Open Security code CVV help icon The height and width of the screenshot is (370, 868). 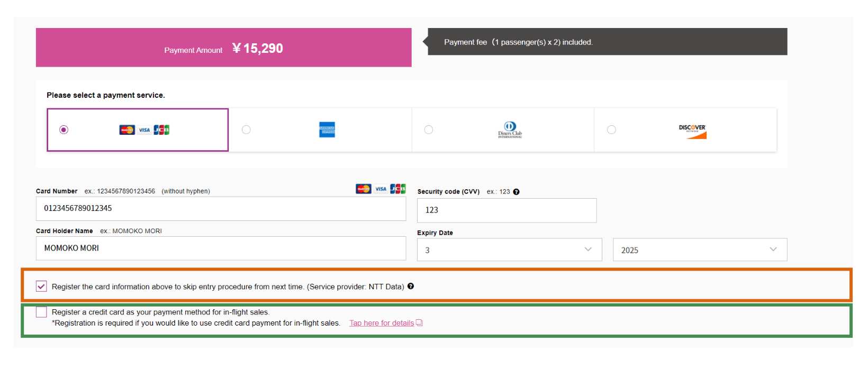pyautogui.click(x=516, y=192)
